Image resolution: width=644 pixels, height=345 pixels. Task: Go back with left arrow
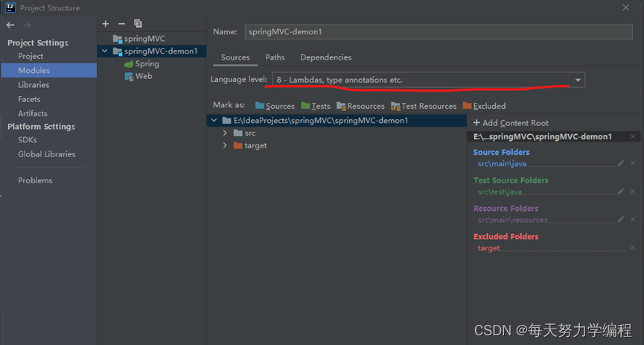click(10, 25)
